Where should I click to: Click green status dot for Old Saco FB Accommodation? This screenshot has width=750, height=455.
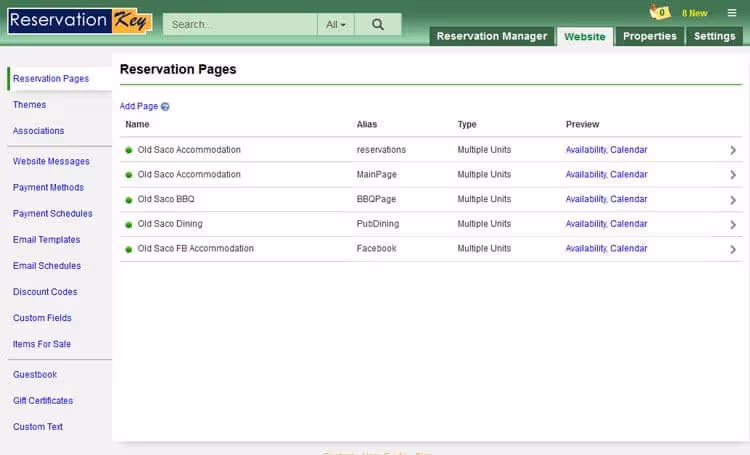click(129, 249)
